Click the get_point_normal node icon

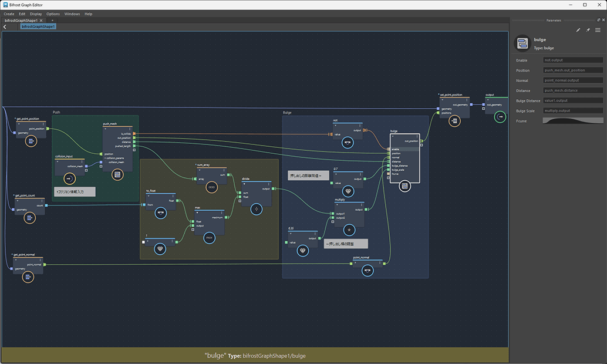[x=28, y=277]
